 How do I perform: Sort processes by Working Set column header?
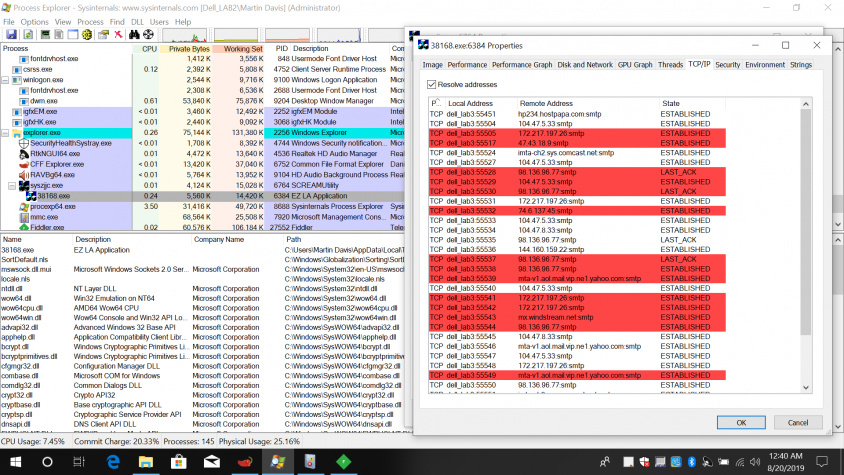pyautogui.click(x=238, y=48)
